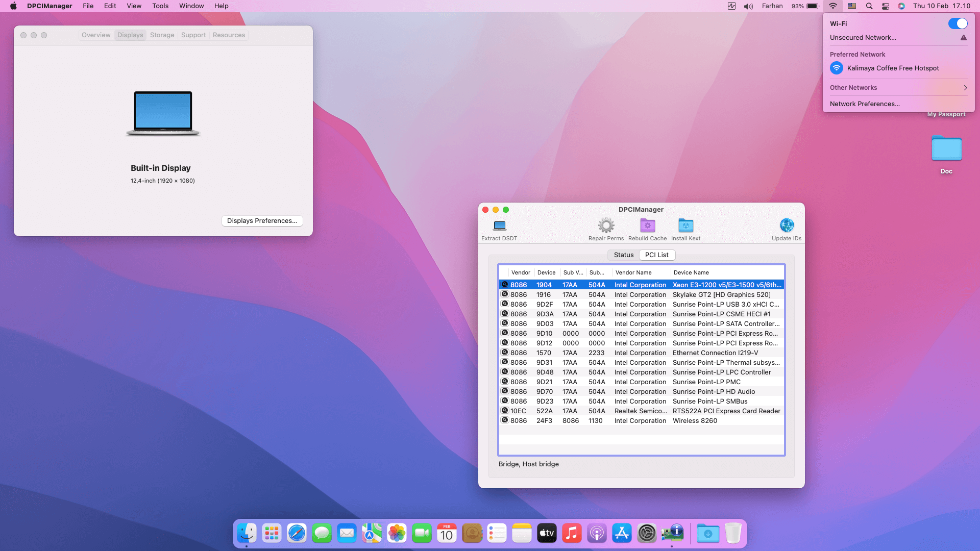The image size is (980, 551).
Task: Click the Siri icon in the menu bar
Action: (901, 6)
